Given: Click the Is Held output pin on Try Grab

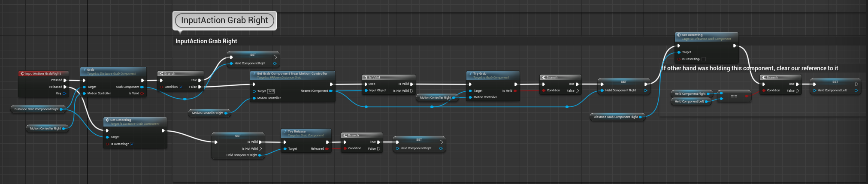Looking at the screenshot, I should coord(515,90).
